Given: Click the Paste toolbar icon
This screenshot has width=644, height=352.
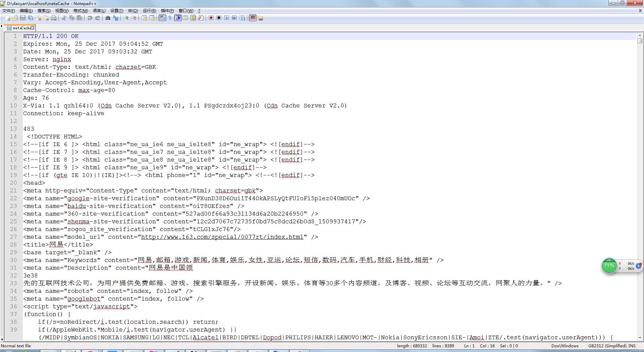Looking at the screenshot, I should click(x=79, y=18).
